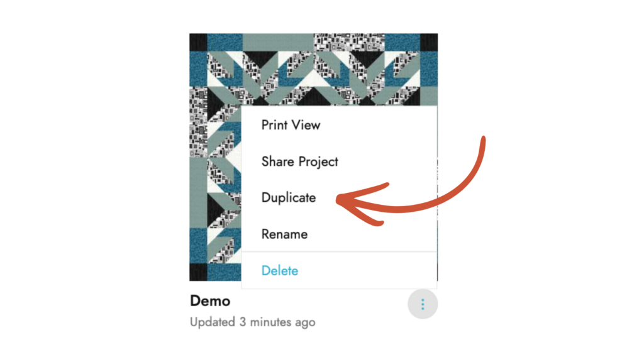Click Duplicate in the project menu
644x362 pixels.
click(289, 197)
